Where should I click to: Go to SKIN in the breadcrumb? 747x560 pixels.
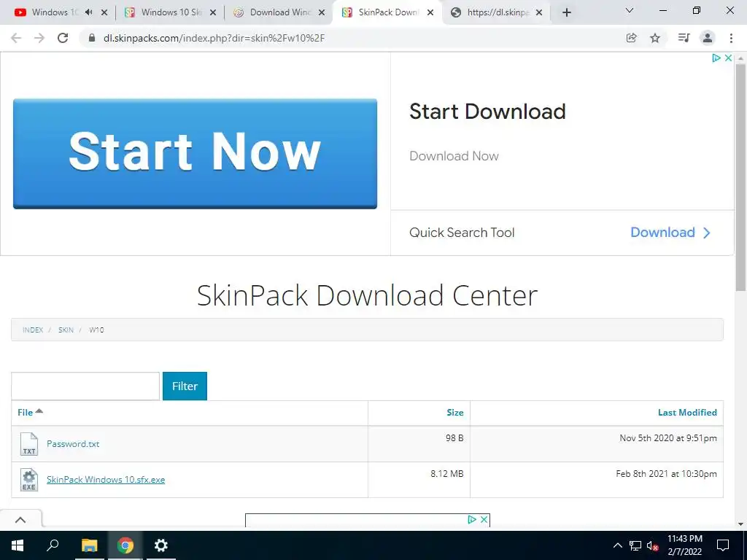coord(66,330)
